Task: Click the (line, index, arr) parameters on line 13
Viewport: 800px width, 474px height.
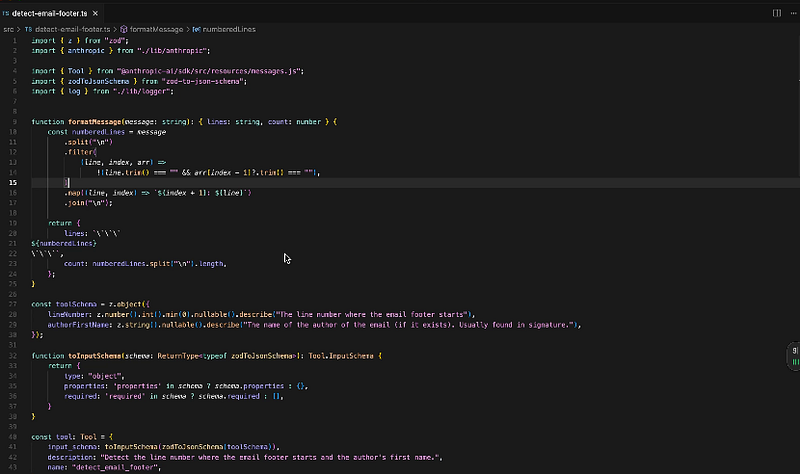Action: (117, 162)
